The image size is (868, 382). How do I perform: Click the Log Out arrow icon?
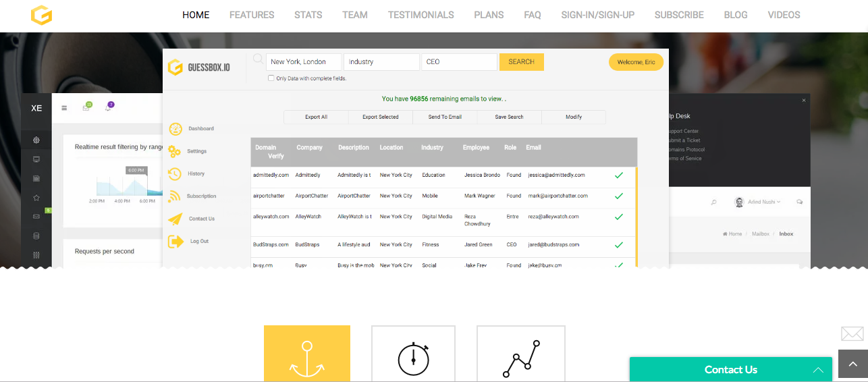point(175,241)
